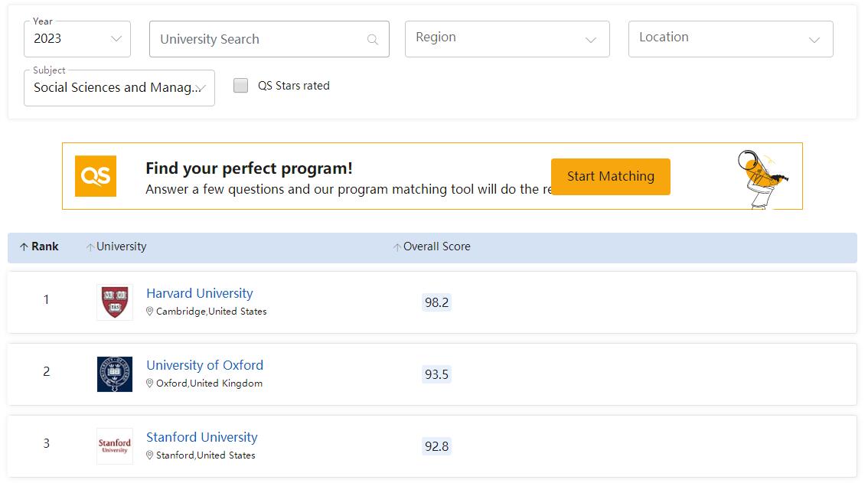Click the orange QS logo in banner
Image resolution: width=868 pixels, height=483 pixels.
[96, 176]
